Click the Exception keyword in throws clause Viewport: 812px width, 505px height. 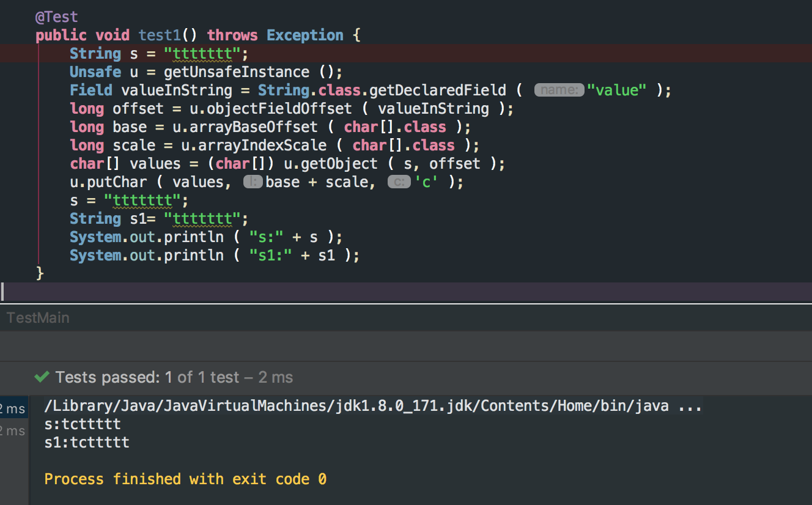pyautogui.click(x=305, y=35)
